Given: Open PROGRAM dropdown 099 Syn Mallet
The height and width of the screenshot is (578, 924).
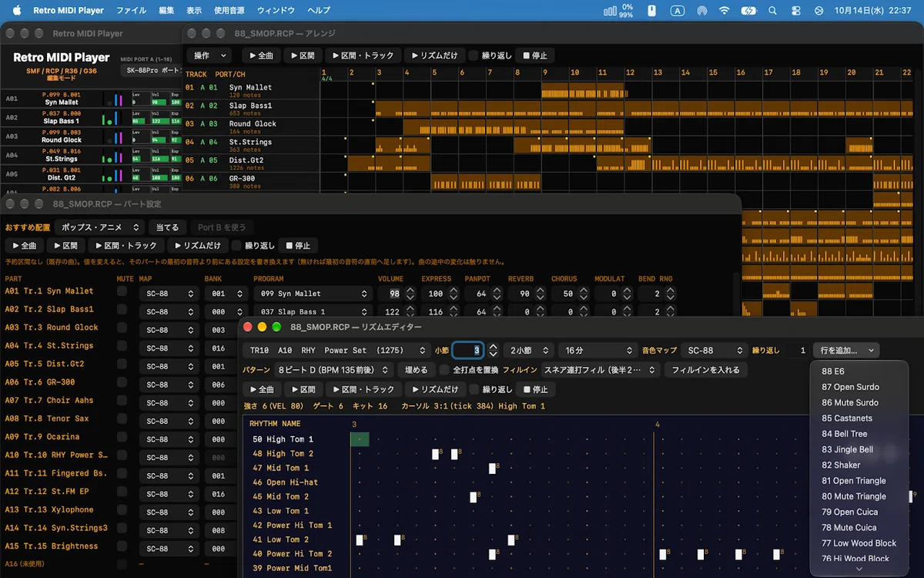Looking at the screenshot, I should 313,294.
